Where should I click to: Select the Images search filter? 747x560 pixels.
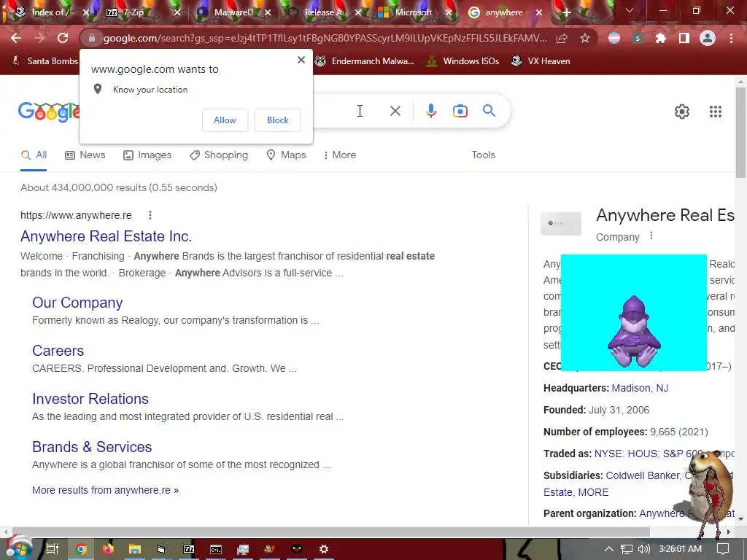[x=147, y=155]
